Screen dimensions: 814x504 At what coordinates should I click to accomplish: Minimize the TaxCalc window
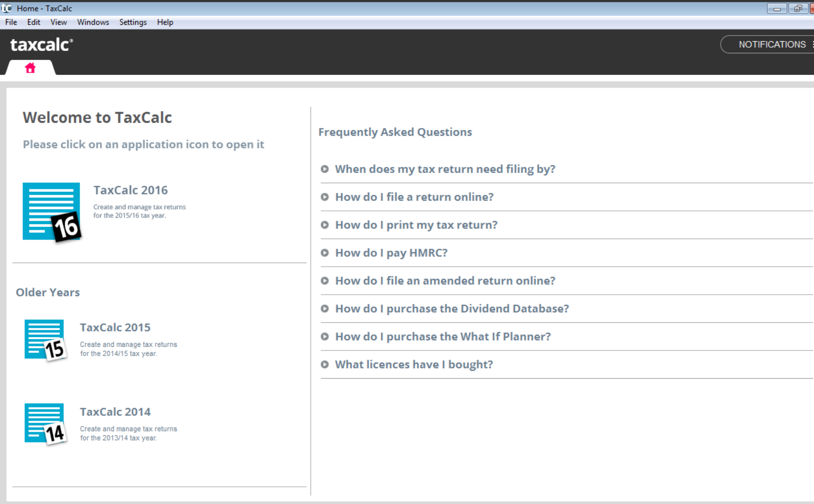pyautogui.click(x=777, y=8)
